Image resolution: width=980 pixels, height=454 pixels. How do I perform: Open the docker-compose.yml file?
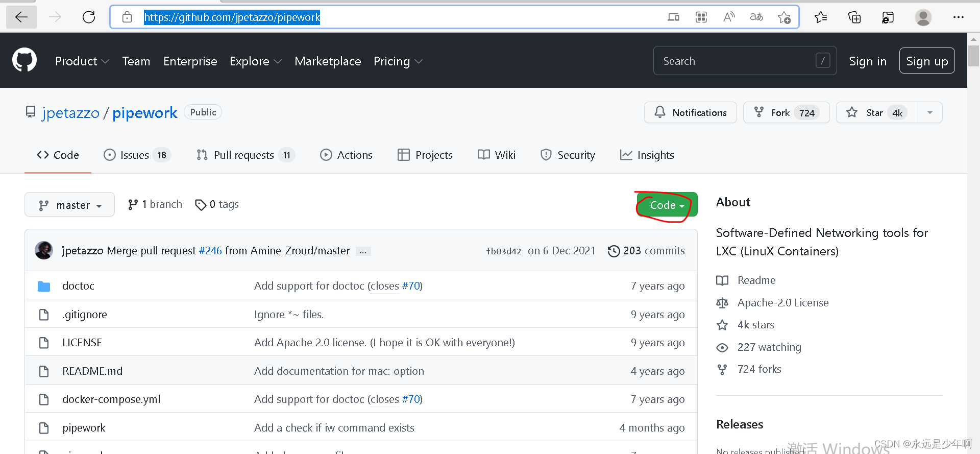pos(111,399)
